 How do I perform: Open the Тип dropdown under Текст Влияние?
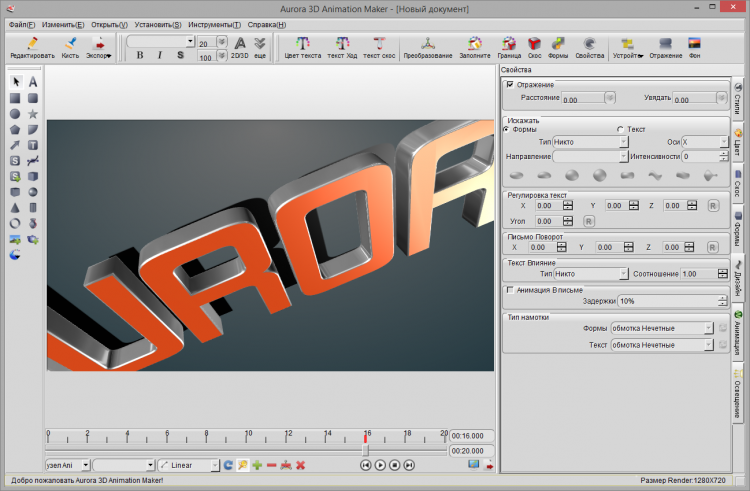coord(590,273)
